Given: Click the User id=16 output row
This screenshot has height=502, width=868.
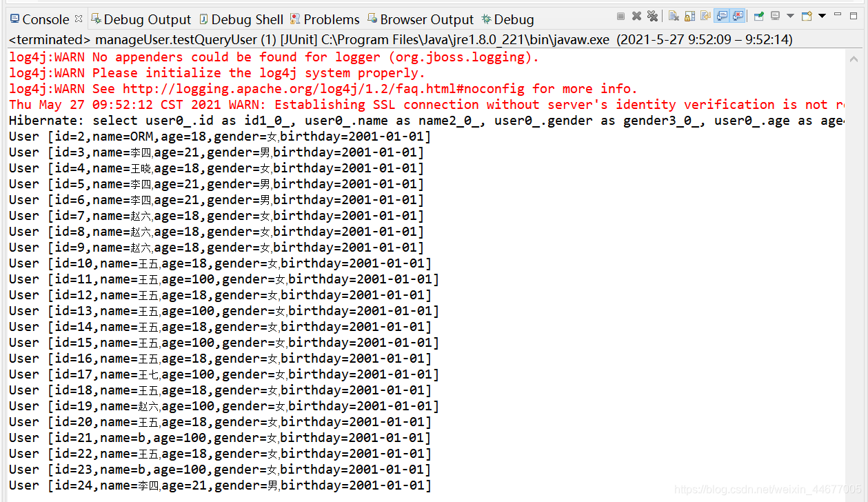Looking at the screenshot, I should point(221,359).
